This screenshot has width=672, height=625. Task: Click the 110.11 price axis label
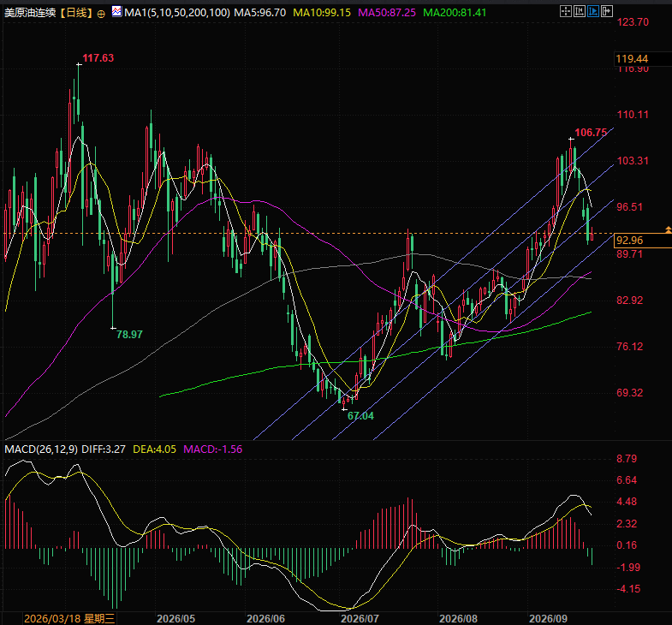point(633,115)
